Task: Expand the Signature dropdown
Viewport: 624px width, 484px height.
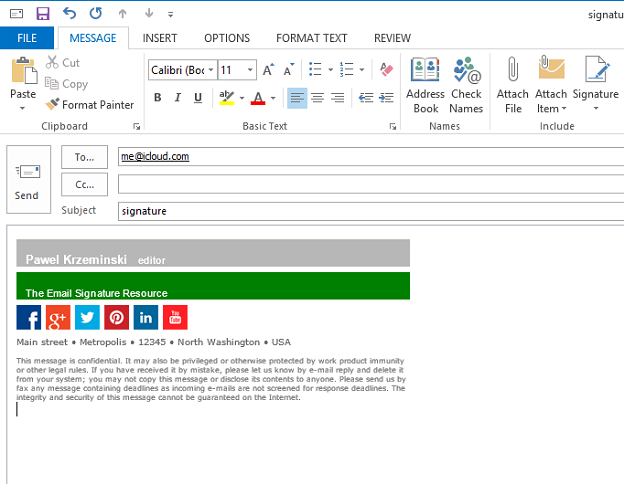Action: 595,108
